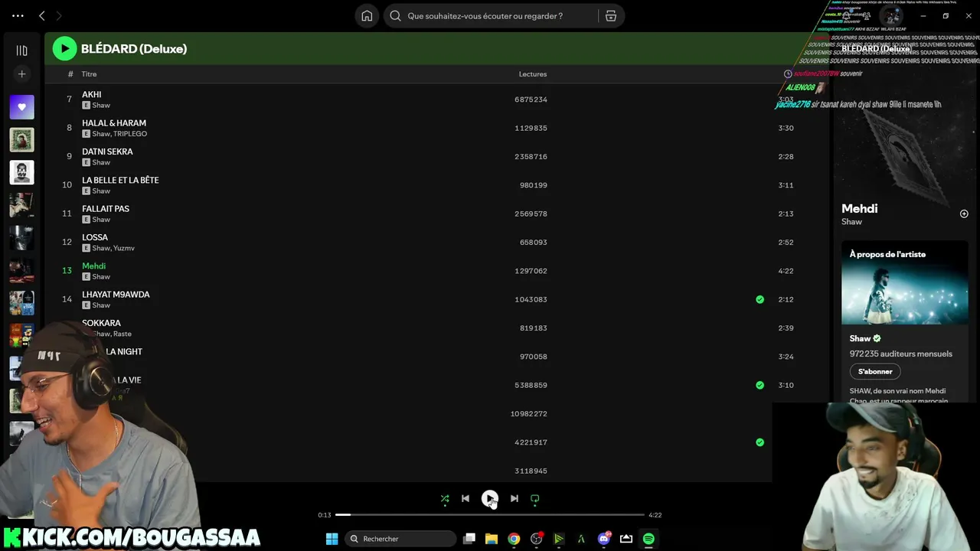Screen dimensions: 980x551
Task: Select the track FALLAIT PAS
Action: [x=106, y=209]
